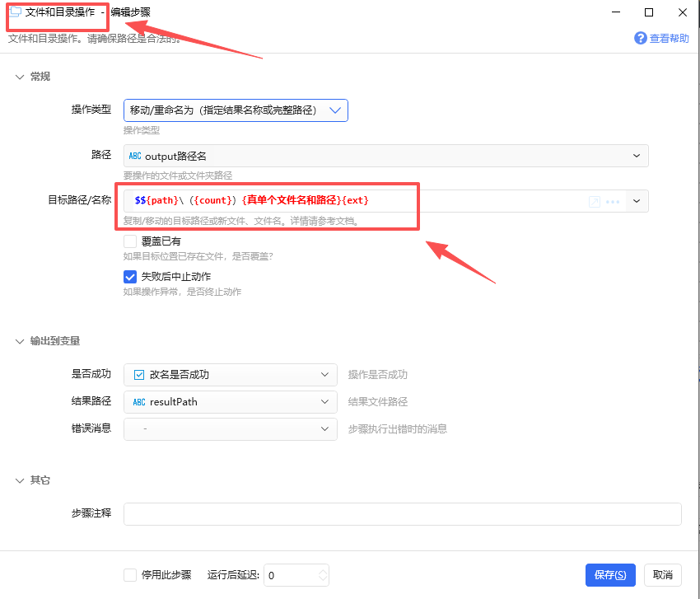Open the help question-mark icon

pyautogui.click(x=640, y=39)
